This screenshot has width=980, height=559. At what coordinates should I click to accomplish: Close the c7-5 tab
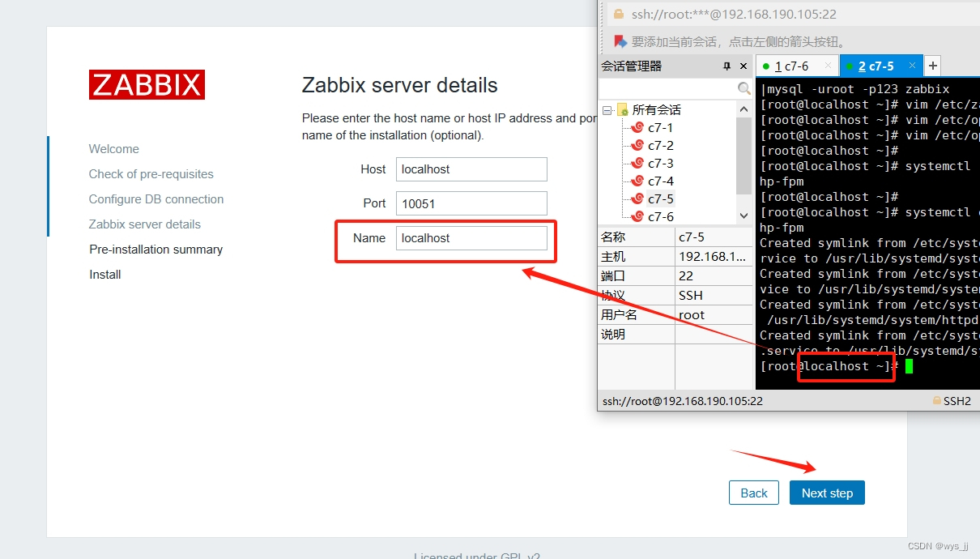912,66
